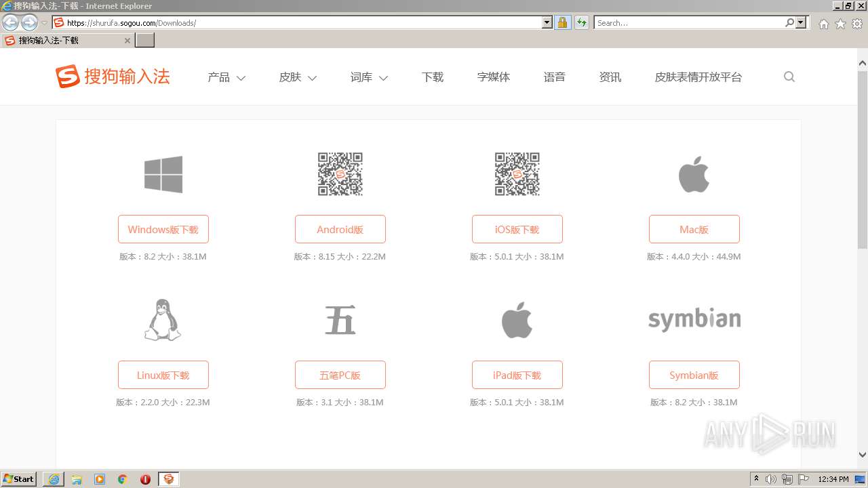The width and height of the screenshot is (868, 488).
Task: Expand the 皮肤 menu
Action: tap(298, 77)
